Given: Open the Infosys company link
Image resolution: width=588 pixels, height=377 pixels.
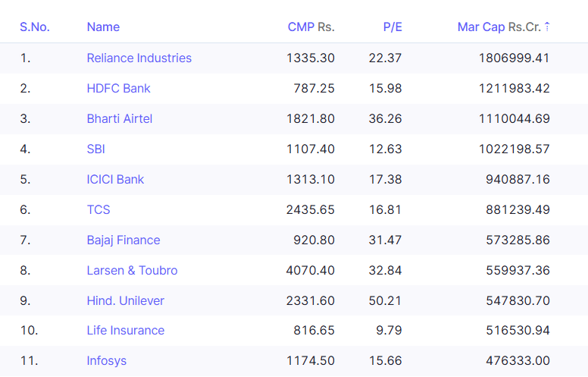Looking at the screenshot, I should (106, 361).
